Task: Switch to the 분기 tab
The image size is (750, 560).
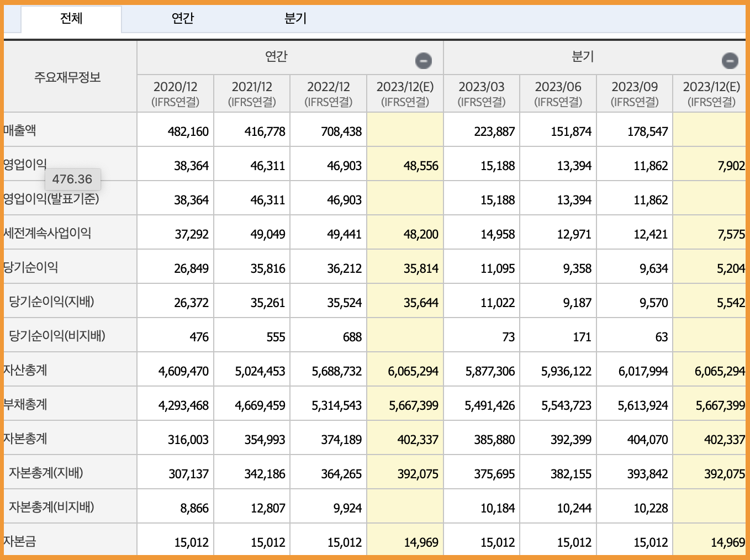Action: pos(295,19)
